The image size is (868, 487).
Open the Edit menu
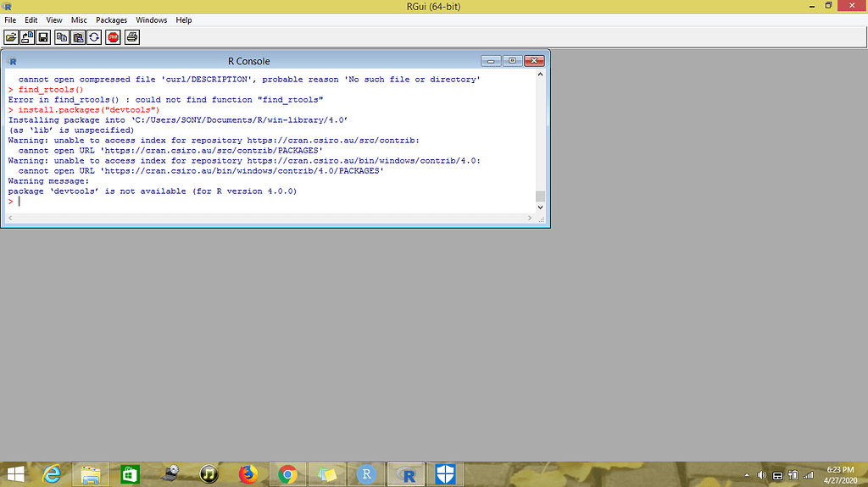(x=31, y=19)
